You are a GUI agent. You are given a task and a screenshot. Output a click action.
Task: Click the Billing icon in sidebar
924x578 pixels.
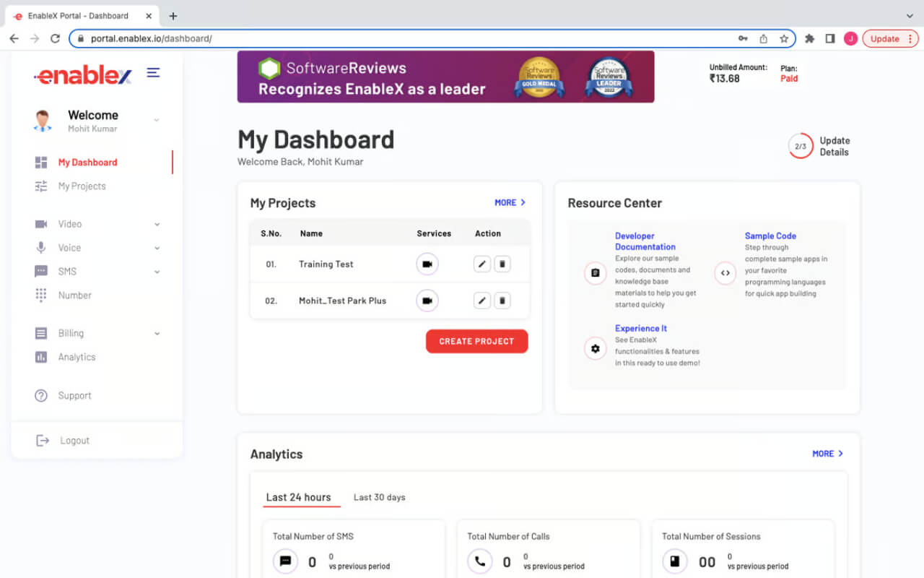(41, 333)
